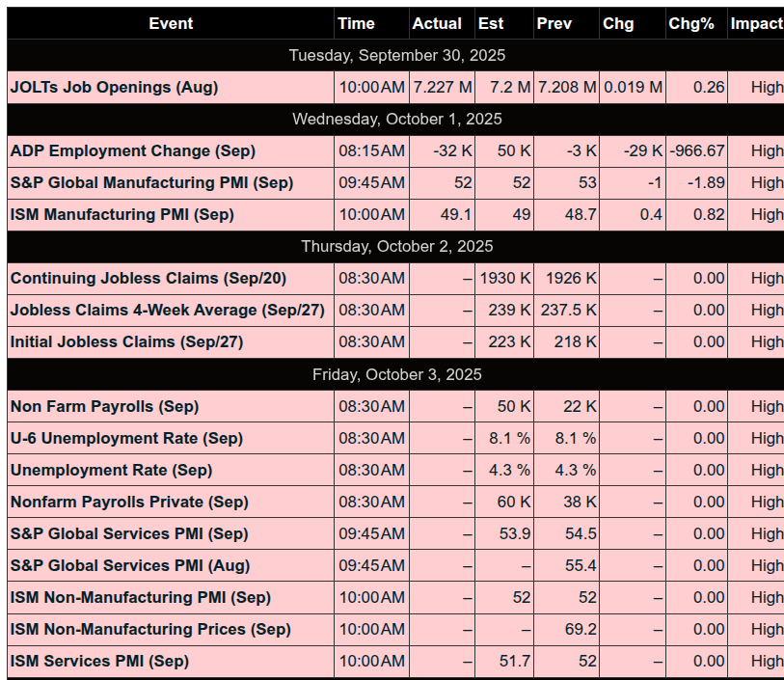Click S&P Services PMI (Sep) previous 54.5

point(581,534)
